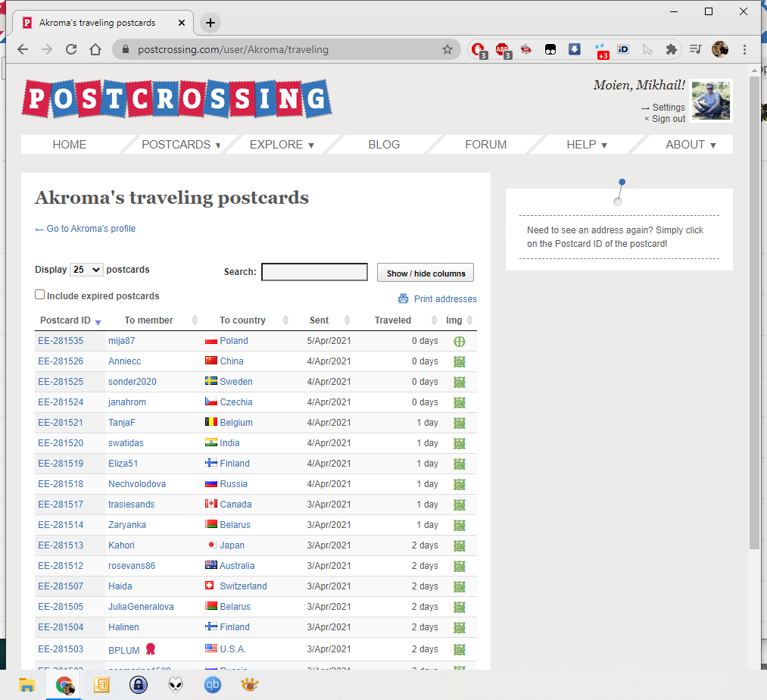This screenshot has width=767, height=700.
Task: Go to the HOME page
Action: 70,145
